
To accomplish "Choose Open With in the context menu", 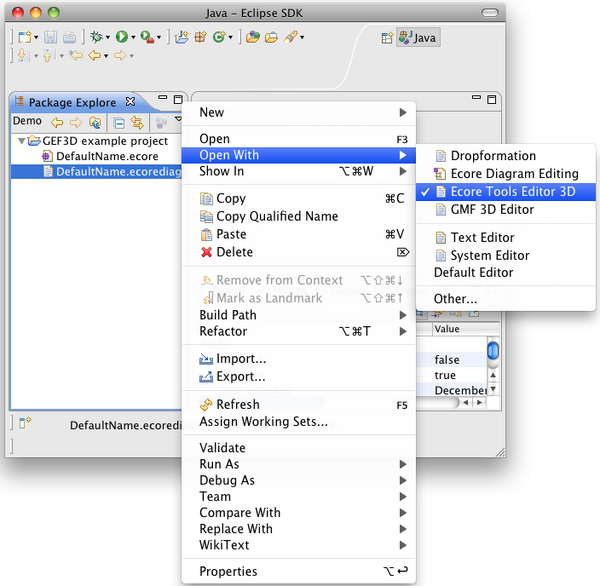I will 298,155.
